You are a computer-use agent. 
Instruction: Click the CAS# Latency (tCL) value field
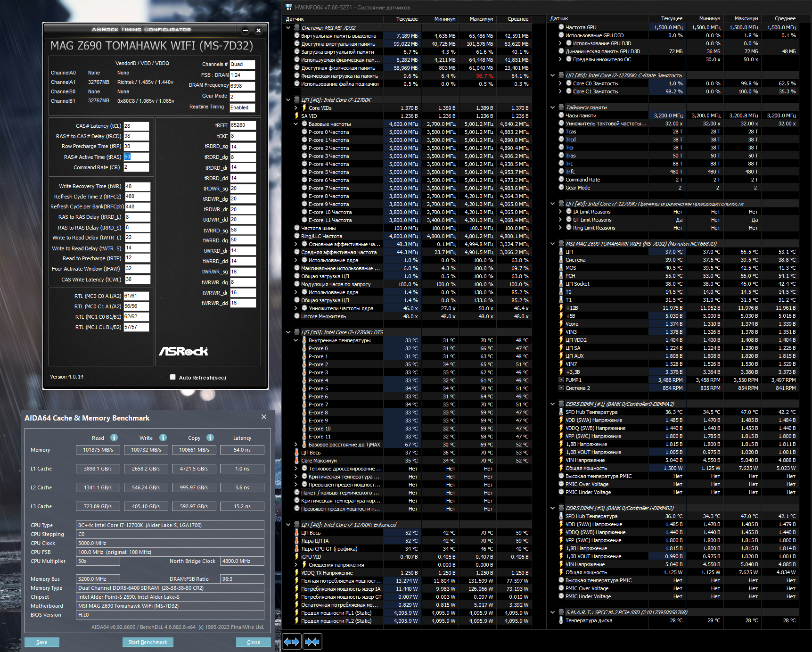pos(136,126)
